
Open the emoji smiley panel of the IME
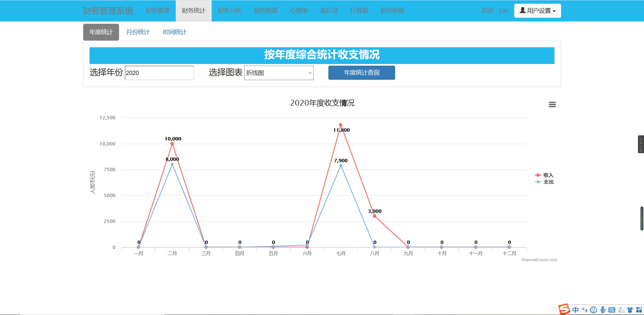click(x=593, y=310)
